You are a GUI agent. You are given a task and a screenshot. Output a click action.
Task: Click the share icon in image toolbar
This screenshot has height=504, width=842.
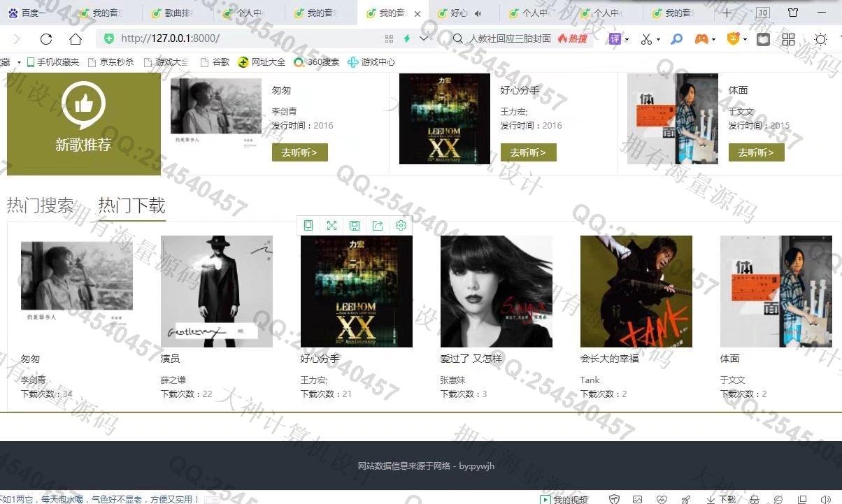[378, 225]
